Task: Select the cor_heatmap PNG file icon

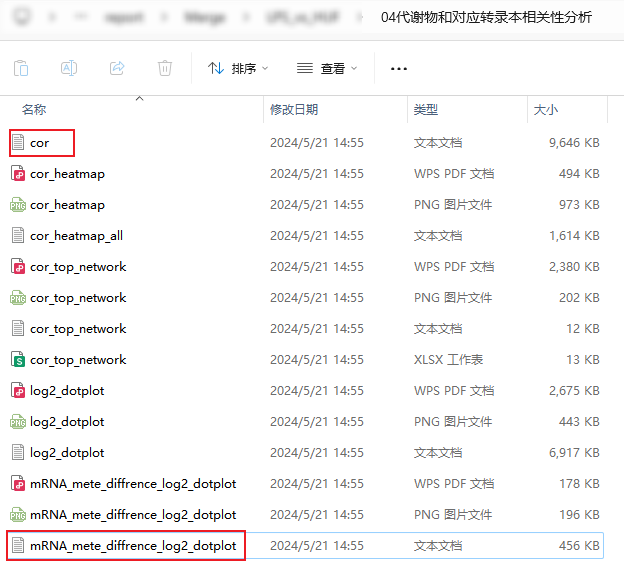Action: pos(18,205)
